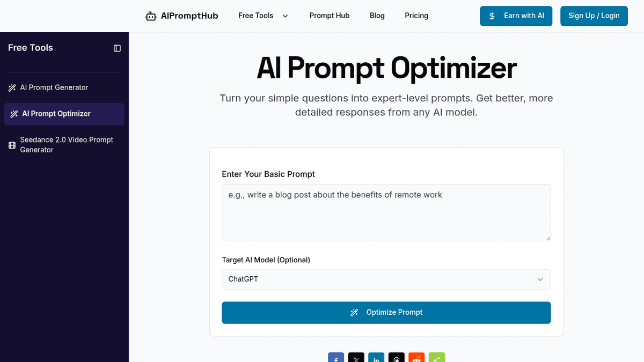Open the Pricing page
Screen dimensions: 644x362
coord(416,16)
